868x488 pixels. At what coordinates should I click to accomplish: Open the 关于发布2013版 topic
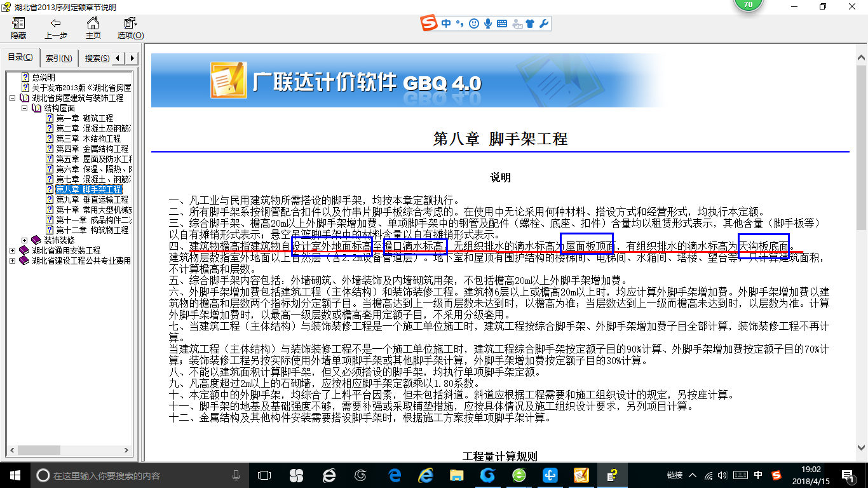coord(81,88)
